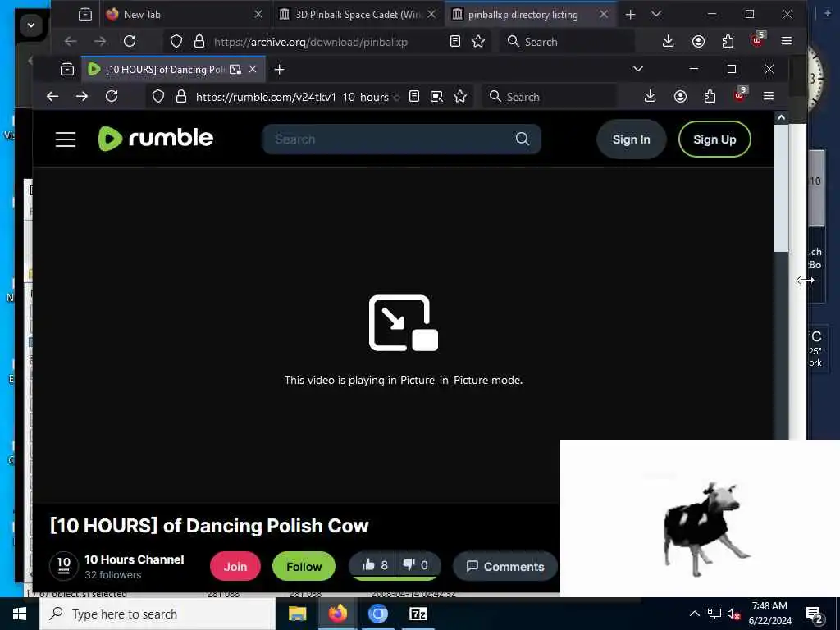Reload the archive.org page
The width and height of the screenshot is (840, 630).
[130, 41]
